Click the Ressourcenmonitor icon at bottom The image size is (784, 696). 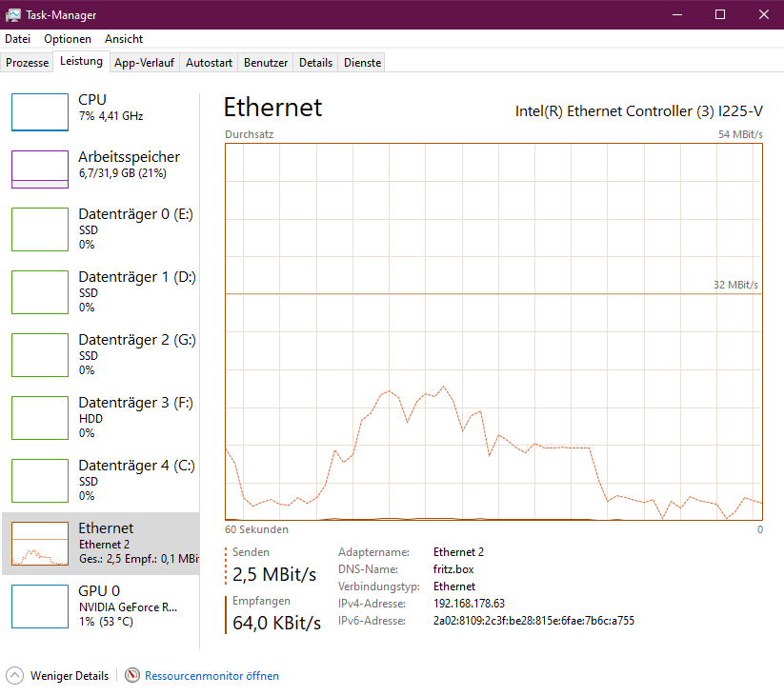coord(132,675)
